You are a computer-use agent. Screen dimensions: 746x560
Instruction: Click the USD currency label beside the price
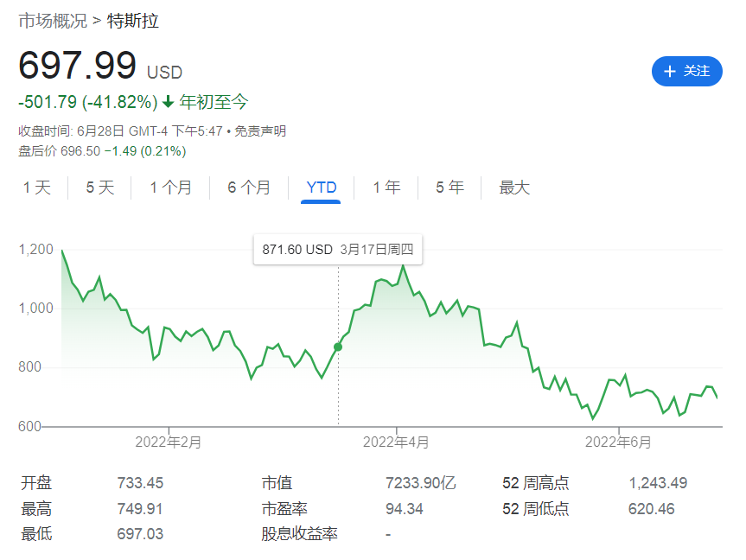[x=164, y=73]
